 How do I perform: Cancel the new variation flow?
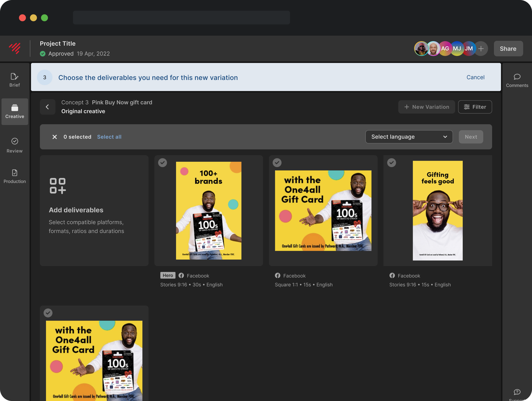point(475,77)
